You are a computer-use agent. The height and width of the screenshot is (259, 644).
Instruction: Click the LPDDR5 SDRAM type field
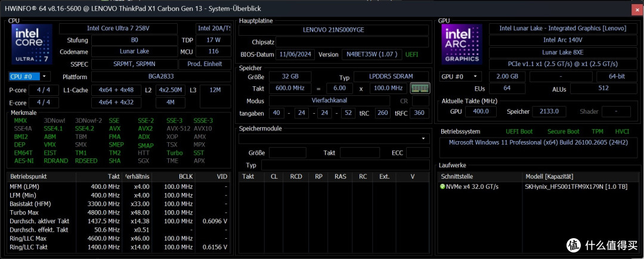(x=391, y=77)
